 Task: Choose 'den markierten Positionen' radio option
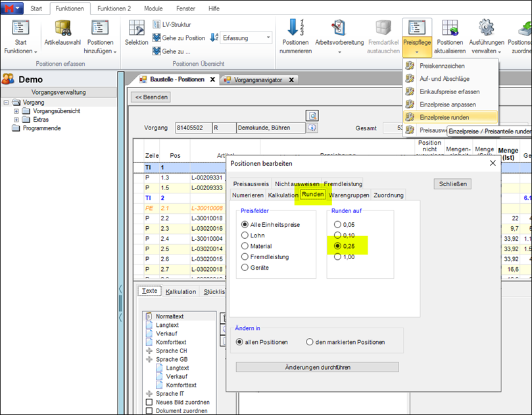(x=310, y=342)
